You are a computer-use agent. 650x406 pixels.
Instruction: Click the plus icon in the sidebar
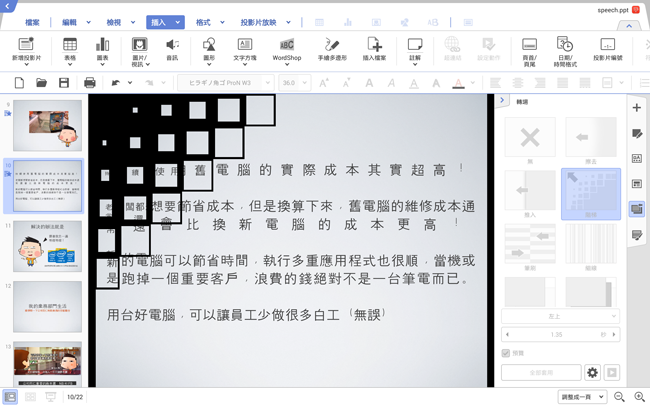click(x=637, y=108)
